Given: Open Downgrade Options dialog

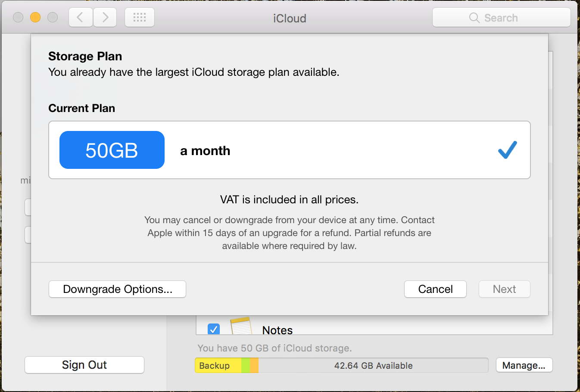Looking at the screenshot, I should [117, 289].
